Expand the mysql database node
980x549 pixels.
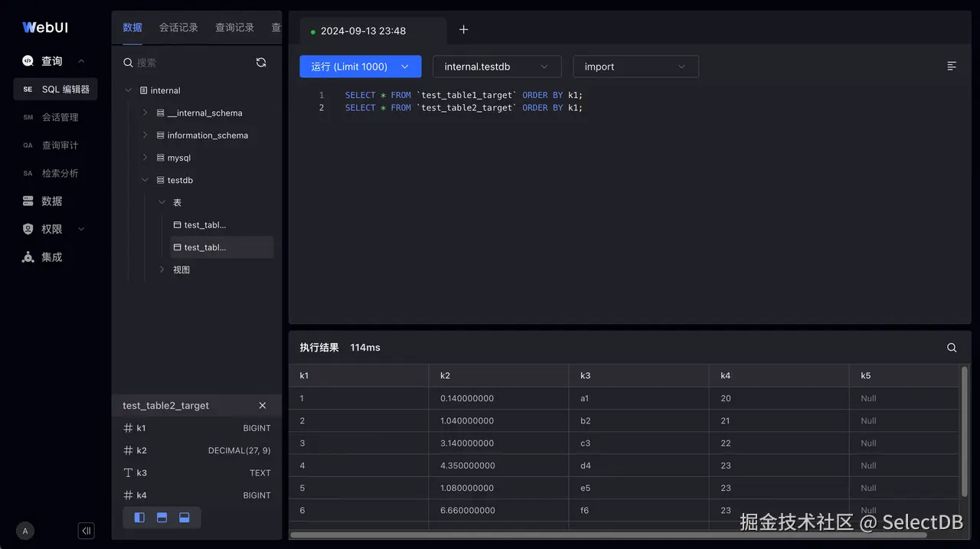(145, 158)
